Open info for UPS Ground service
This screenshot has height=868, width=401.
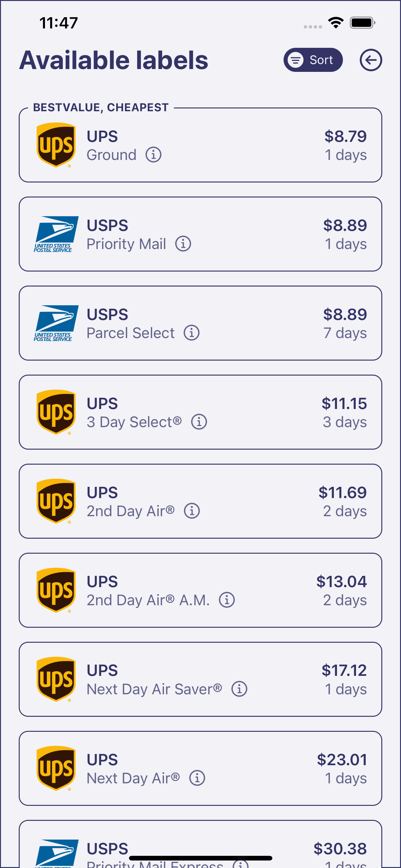click(153, 155)
